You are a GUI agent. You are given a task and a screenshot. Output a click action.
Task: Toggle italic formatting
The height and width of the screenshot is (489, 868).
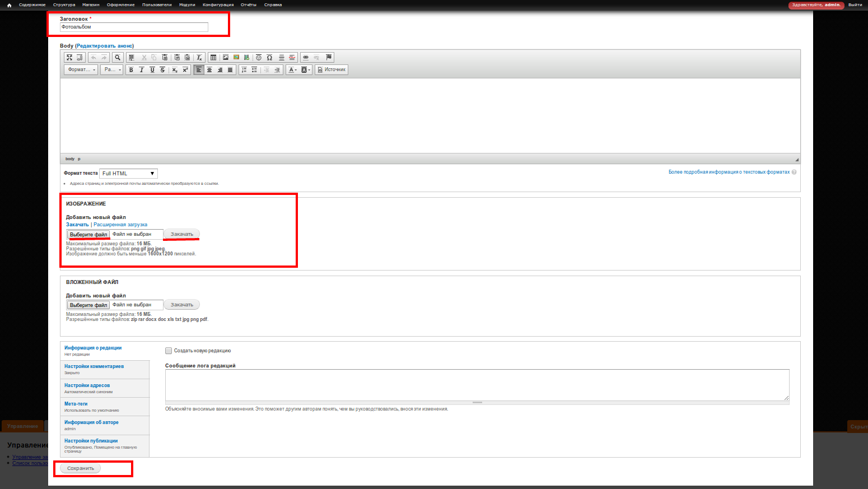pos(142,70)
